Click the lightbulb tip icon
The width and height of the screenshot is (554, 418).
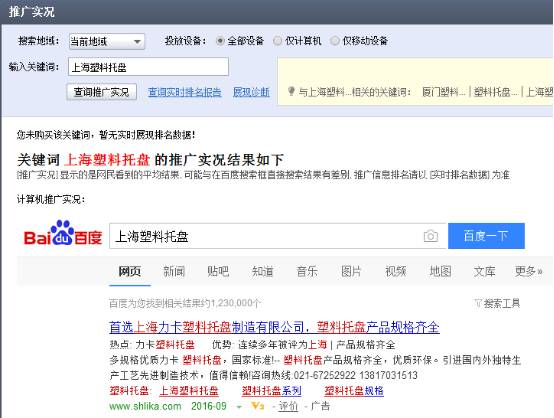291,92
